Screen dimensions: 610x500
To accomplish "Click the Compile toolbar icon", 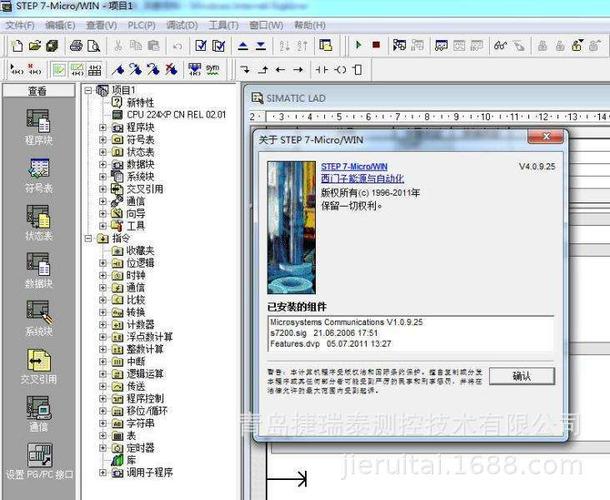I will pos(201,46).
